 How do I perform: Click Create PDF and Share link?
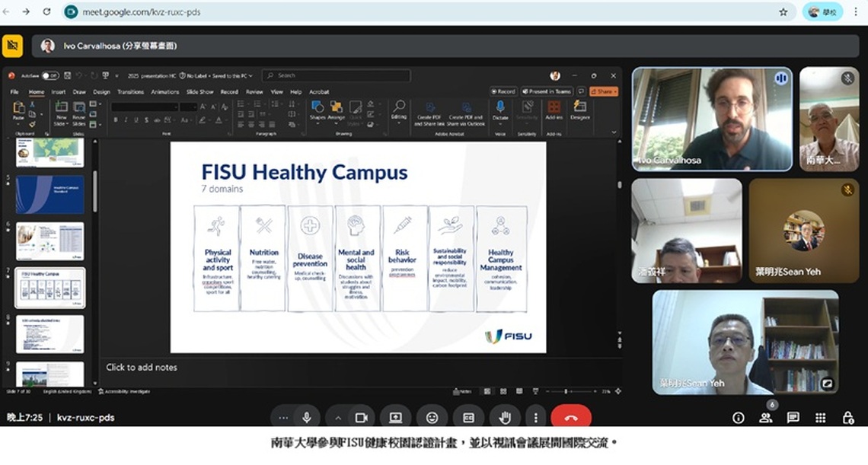[x=429, y=115]
